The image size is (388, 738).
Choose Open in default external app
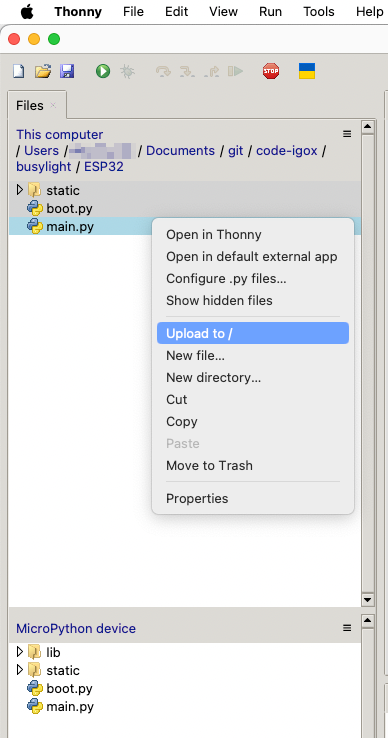(253, 257)
